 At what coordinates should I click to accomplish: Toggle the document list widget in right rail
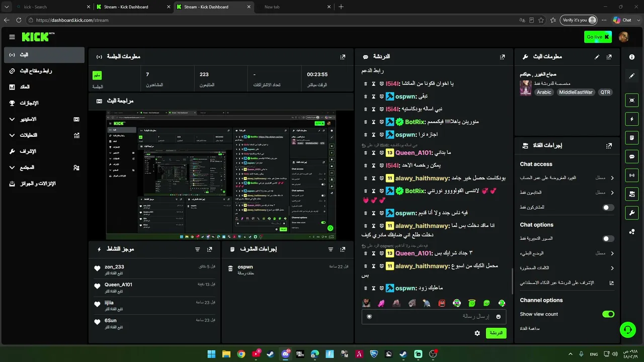632,138
